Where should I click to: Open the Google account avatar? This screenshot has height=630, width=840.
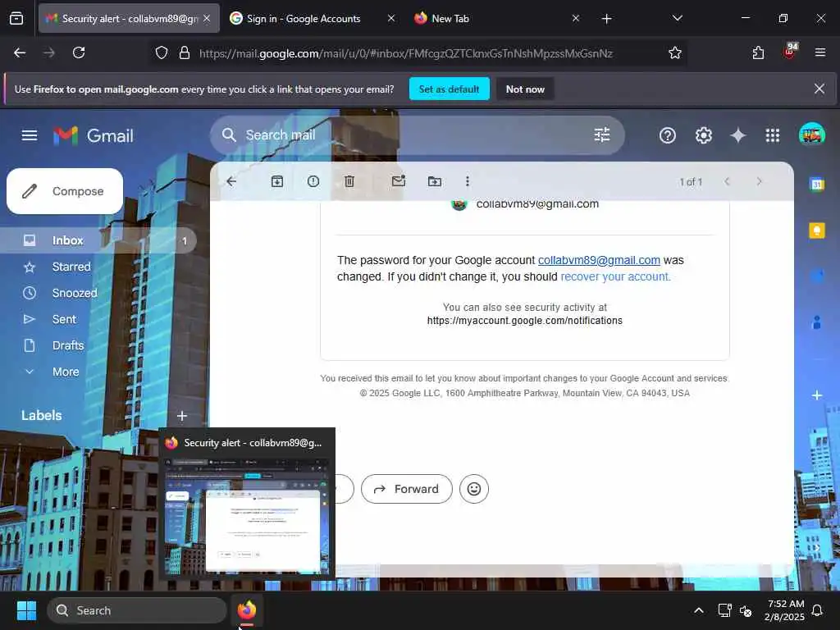[811, 135]
